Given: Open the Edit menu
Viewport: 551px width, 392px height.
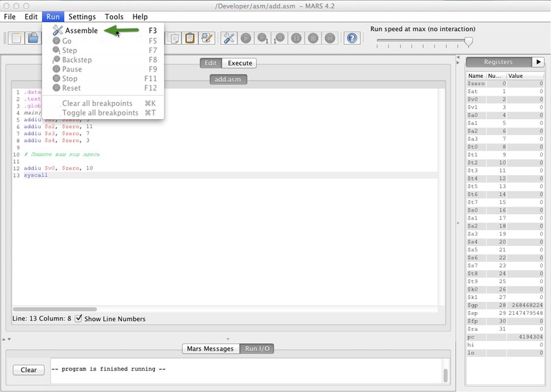Looking at the screenshot, I should 31,17.
